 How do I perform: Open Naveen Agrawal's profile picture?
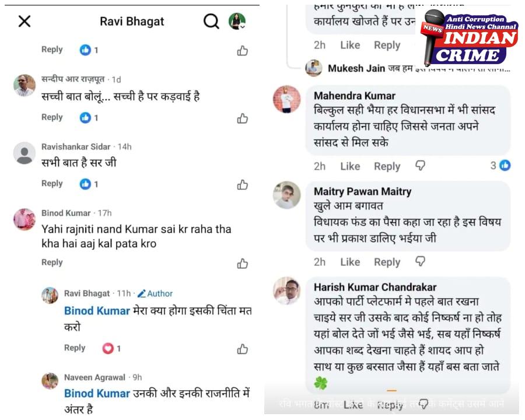(x=50, y=381)
